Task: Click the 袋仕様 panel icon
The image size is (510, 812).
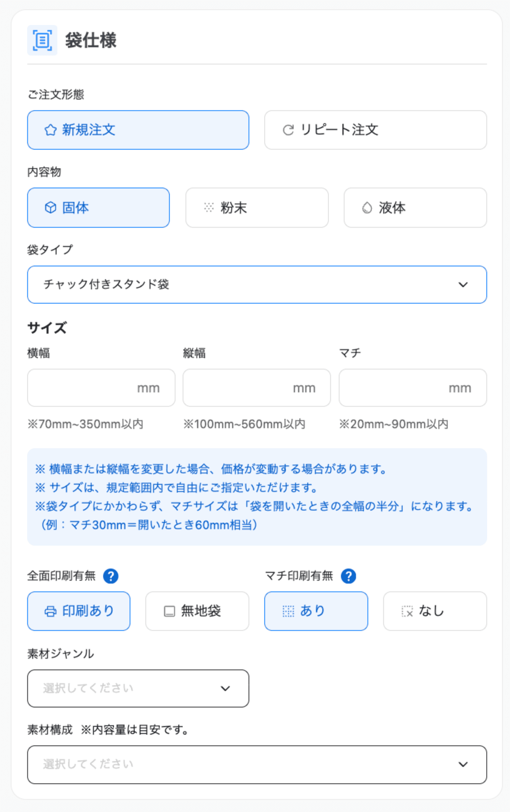Action: 42,41
